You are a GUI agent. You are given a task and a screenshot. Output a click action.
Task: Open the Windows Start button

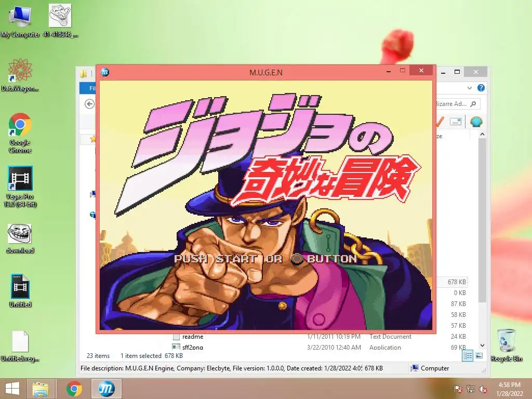(12, 389)
